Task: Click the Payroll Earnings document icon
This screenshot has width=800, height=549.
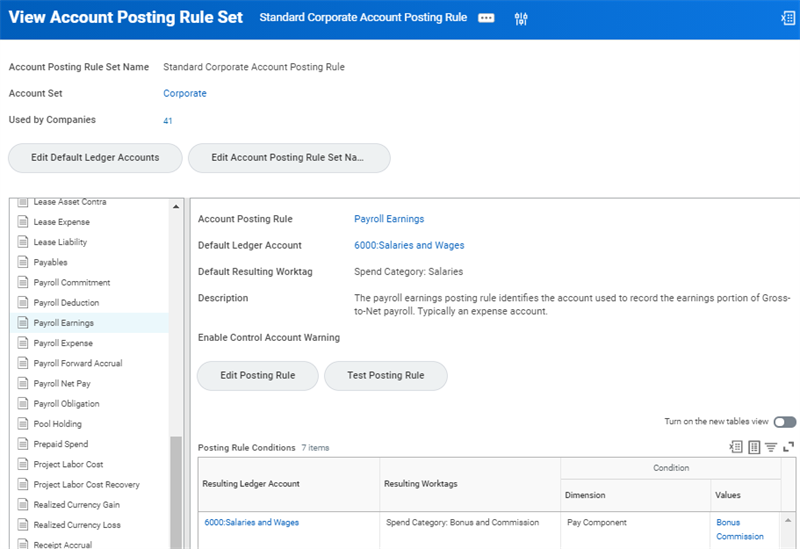Action: [x=22, y=322]
